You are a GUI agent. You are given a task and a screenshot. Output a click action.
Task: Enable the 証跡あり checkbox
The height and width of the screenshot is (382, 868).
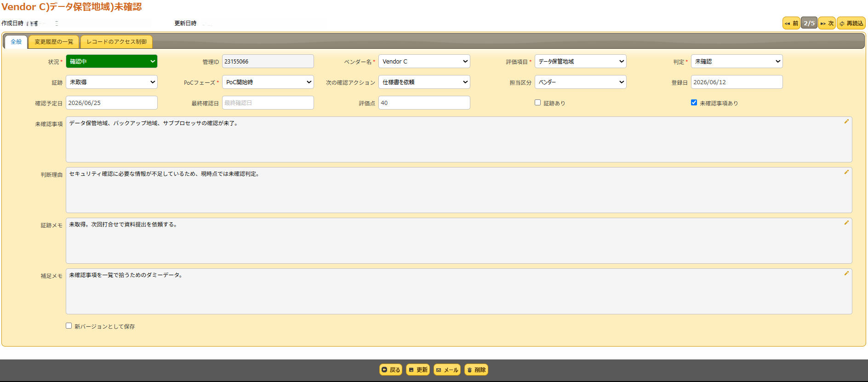pos(537,103)
